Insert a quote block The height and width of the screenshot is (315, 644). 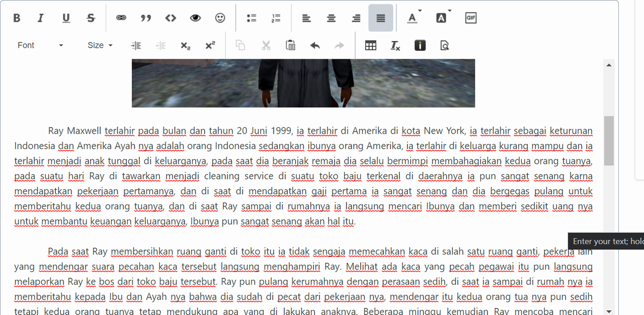[x=146, y=18]
